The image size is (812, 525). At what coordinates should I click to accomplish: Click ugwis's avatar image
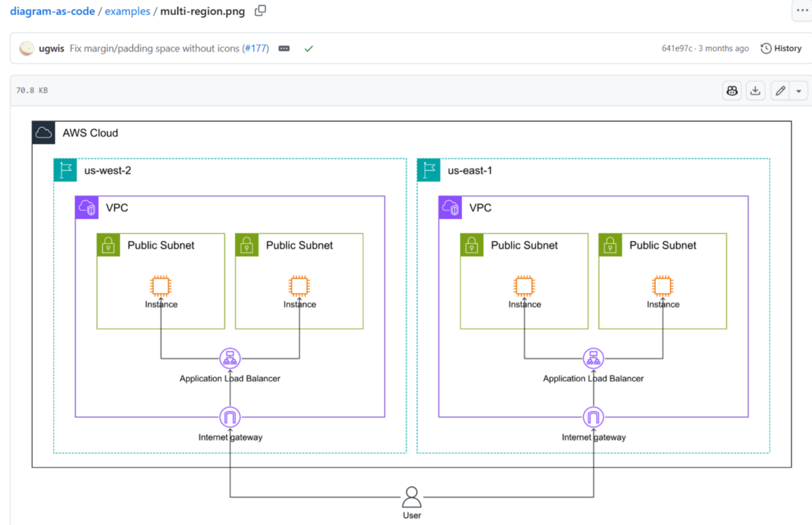point(26,49)
